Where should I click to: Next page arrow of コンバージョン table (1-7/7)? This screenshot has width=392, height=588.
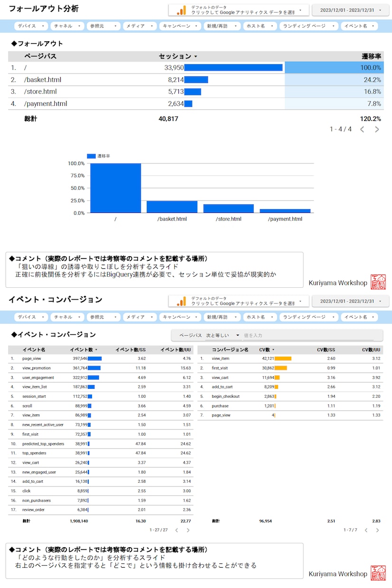[377, 530]
